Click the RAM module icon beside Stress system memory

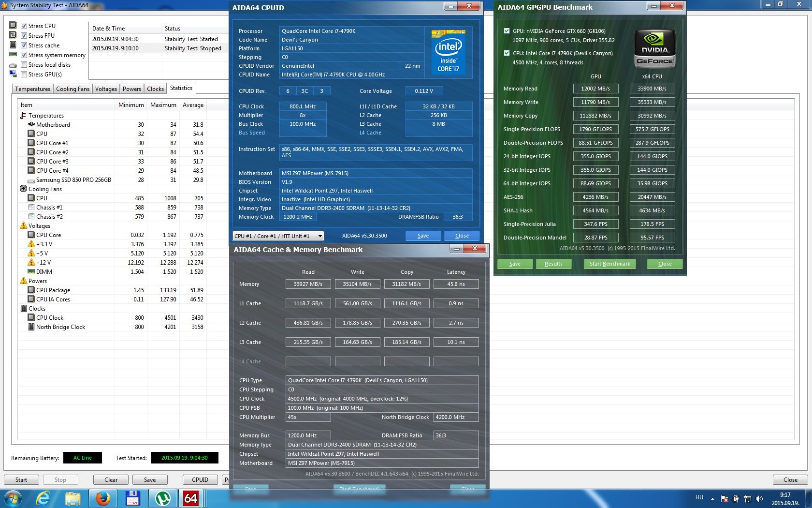point(13,55)
